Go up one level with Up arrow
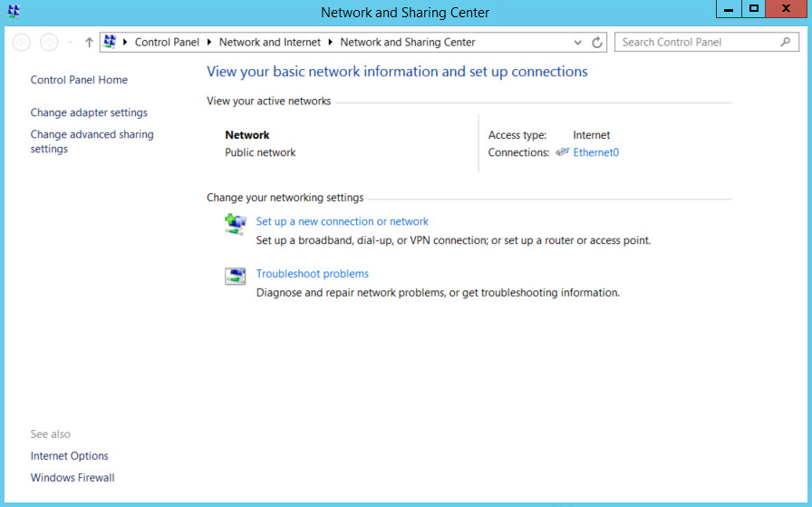 click(89, 42)
